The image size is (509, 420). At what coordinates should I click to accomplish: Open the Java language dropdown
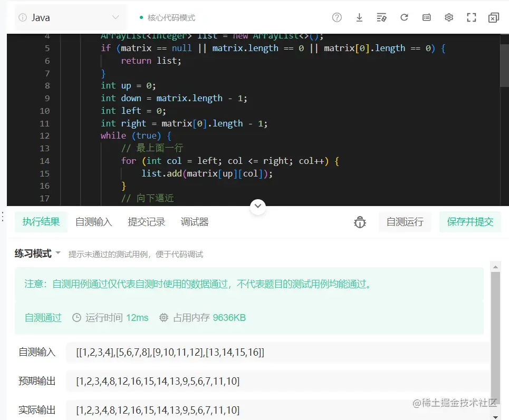[71, 17]
